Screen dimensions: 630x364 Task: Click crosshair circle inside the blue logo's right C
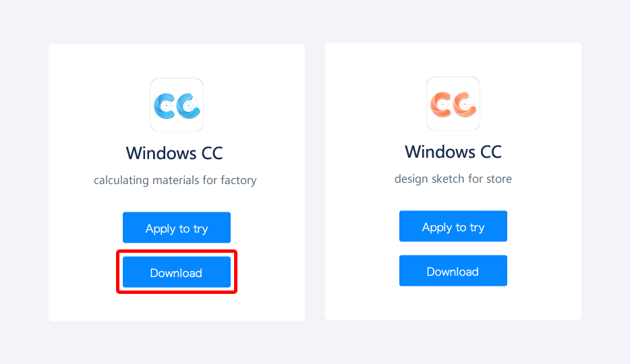[190, 106]
